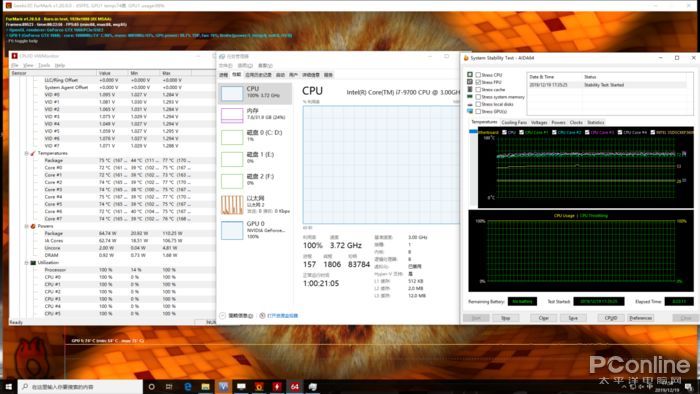Open the Windows Start menu
Viewport: 700px width, 394px height.
click(x=8, y=386)
